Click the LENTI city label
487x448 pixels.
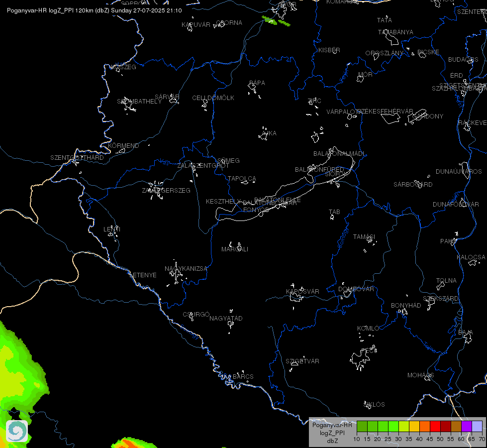point(112,229)
